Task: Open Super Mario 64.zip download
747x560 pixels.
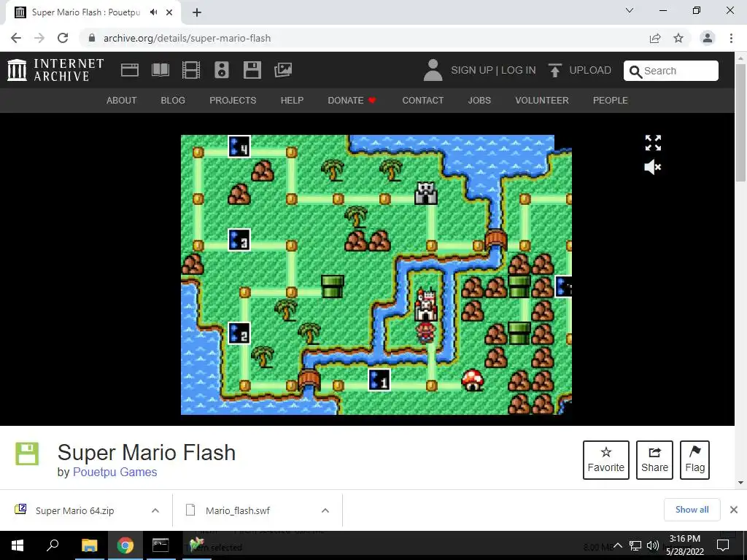Action: tap(75, 510)
